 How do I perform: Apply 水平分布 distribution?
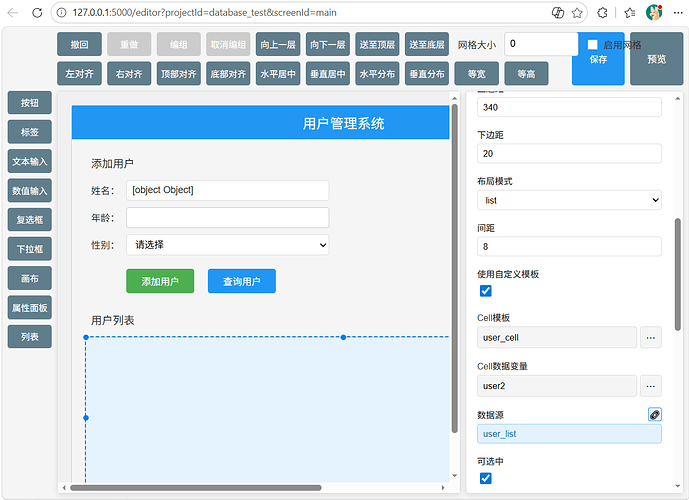377,73
